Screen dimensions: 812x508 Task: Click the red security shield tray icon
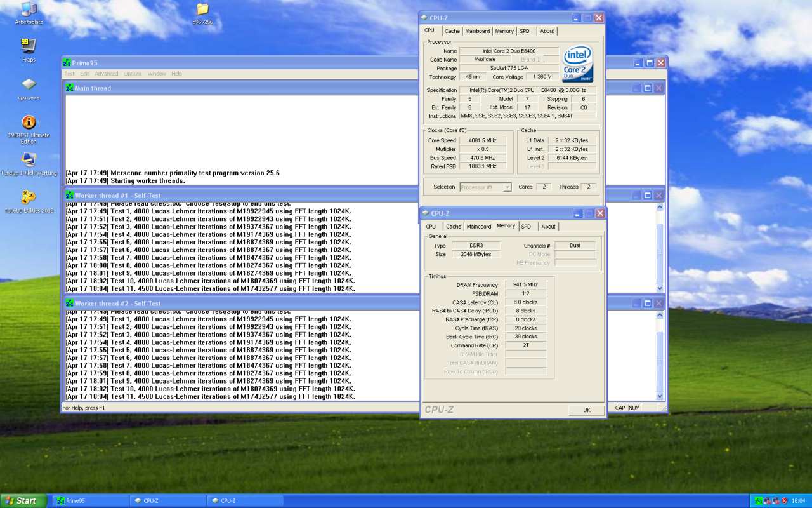pos(784,501)
